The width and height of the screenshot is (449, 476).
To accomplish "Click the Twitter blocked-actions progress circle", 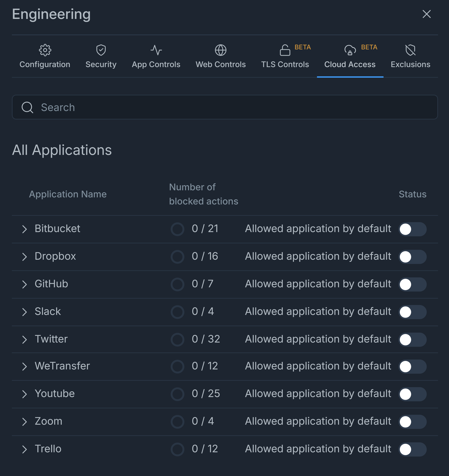I will [x=177, y=340].
